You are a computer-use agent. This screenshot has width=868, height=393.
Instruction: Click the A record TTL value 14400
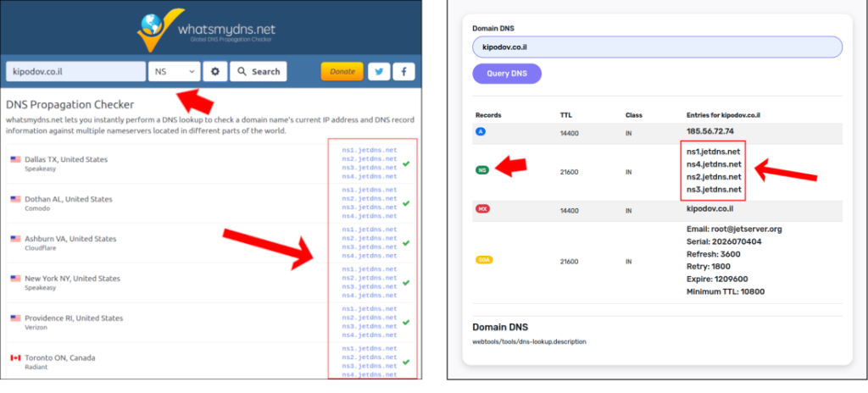(x=569, y=133)
